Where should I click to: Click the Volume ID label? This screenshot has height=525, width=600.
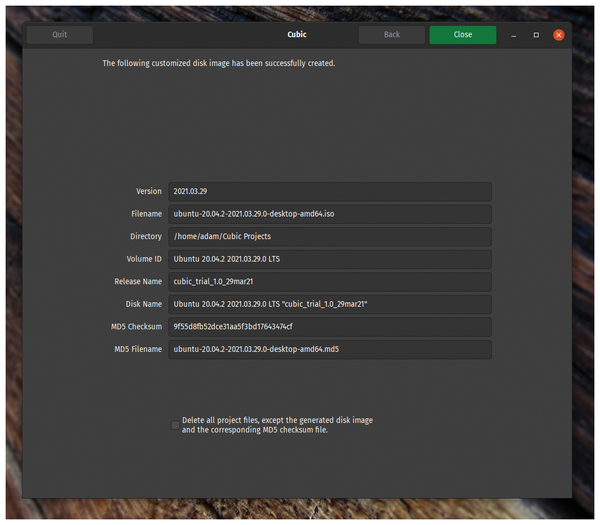tap(144, 259)
